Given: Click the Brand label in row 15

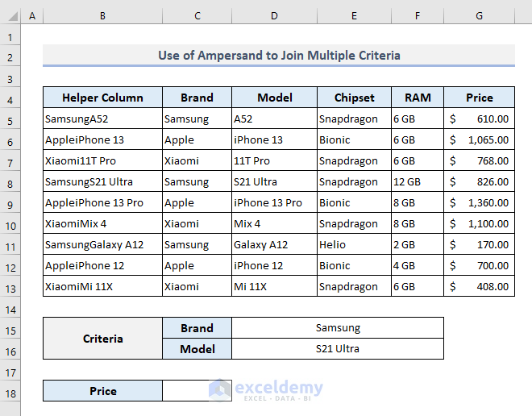Looking at the screenshot, I should pyautogui.click(x=197, y=328).
